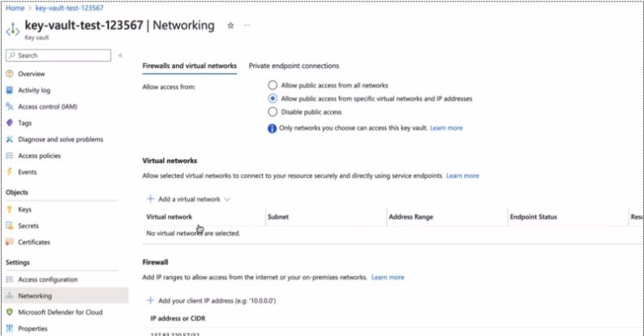Click the Certificates icon in sidebar
Viewport: 644px width, 336px height.
coord(10,242)
